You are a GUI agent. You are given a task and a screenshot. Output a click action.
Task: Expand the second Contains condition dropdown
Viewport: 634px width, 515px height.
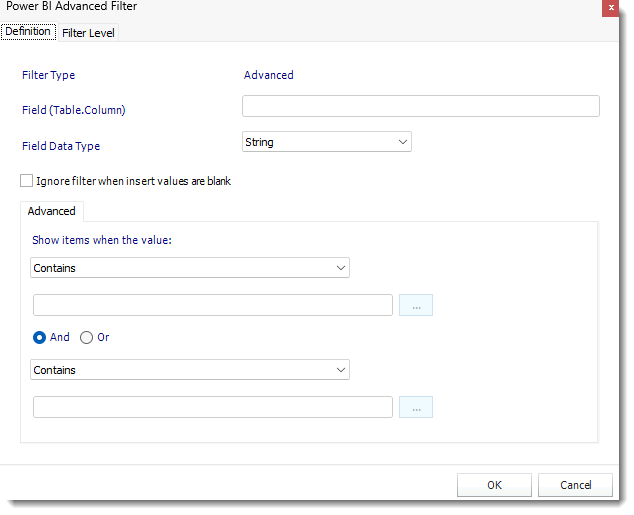click(190, 369)
